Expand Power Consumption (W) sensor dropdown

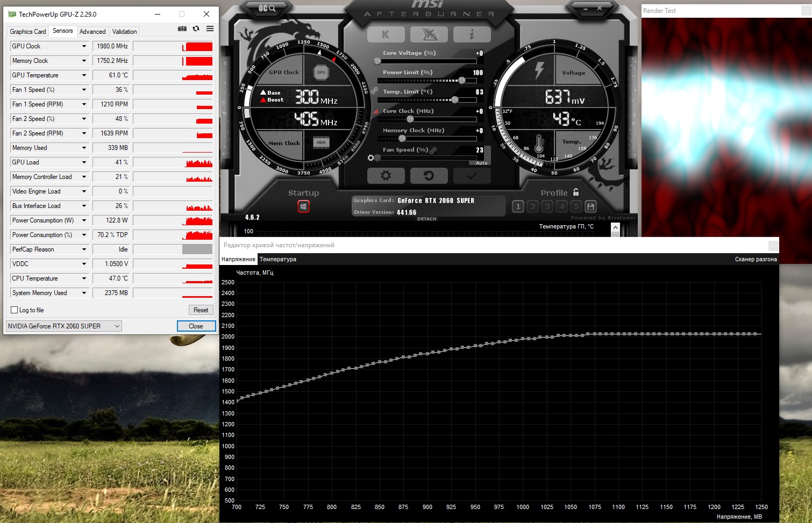click(84, 220)
